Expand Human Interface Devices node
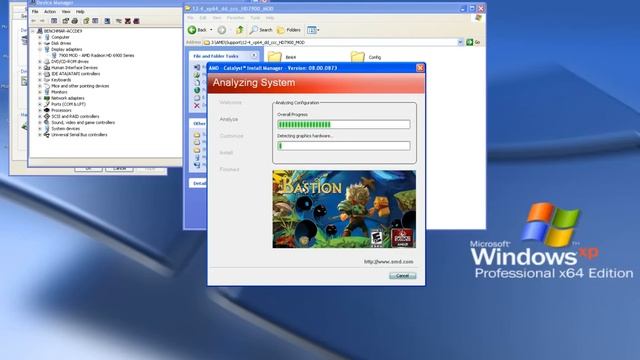This screenshot has width=640, height=360. (40, 68)
